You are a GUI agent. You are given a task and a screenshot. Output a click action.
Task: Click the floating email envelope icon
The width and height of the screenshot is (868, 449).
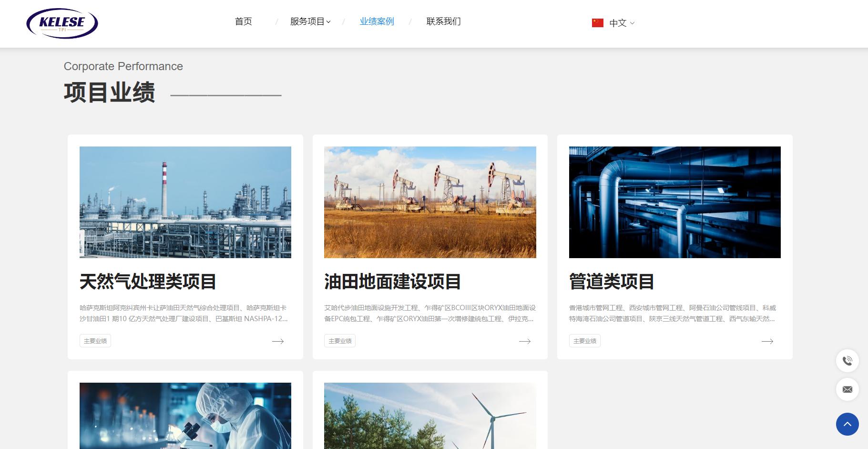point(848,389)
